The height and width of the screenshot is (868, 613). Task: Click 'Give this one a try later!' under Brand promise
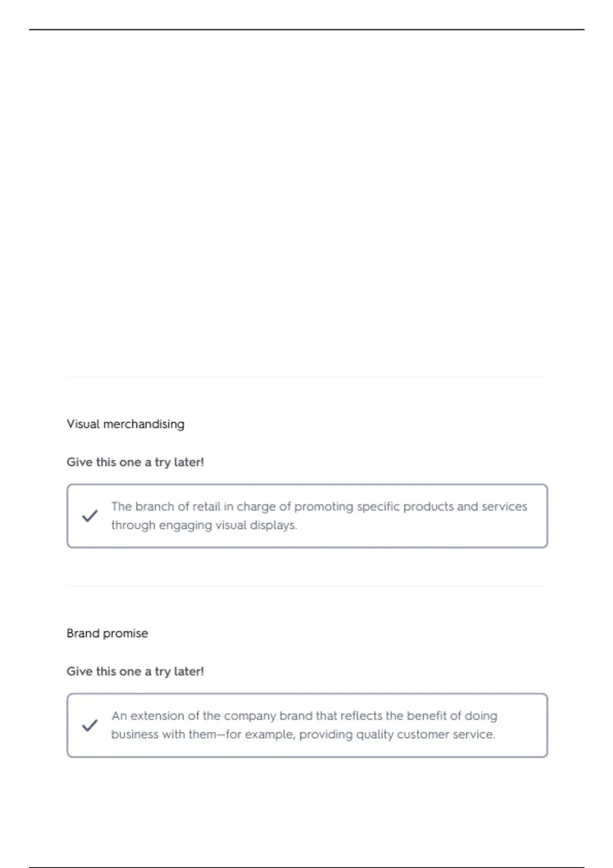pos(135,671)
